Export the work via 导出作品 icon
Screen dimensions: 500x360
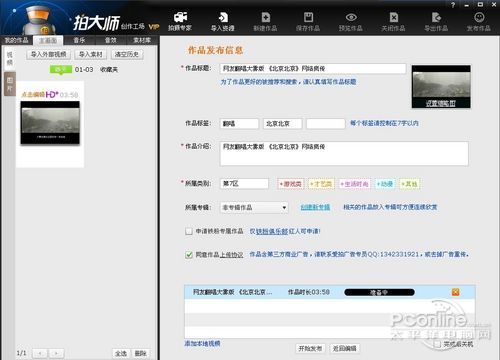pos(436,21)
